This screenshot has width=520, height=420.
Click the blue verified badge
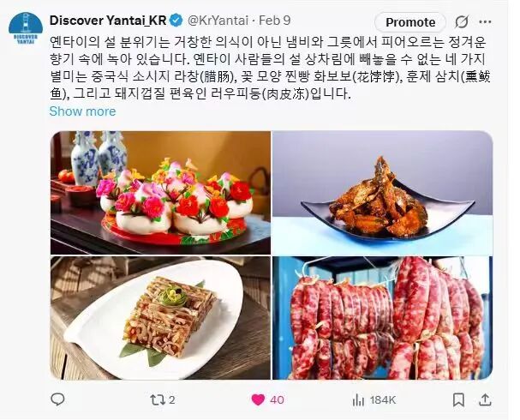point(176,21)
